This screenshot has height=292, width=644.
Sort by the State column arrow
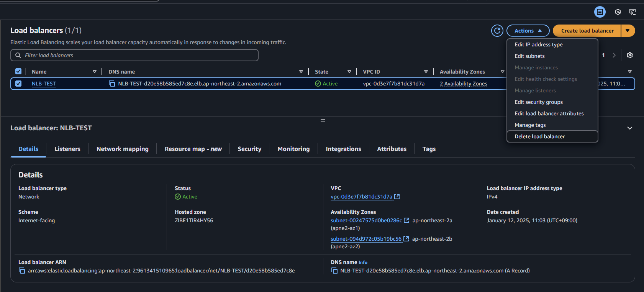[x=349, y=72]
